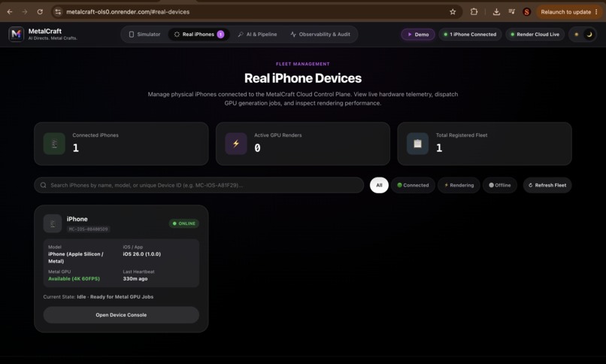Click the MetalCraft M logo
Viewport: 606px width, 364px height.
[x=17, y=34]
